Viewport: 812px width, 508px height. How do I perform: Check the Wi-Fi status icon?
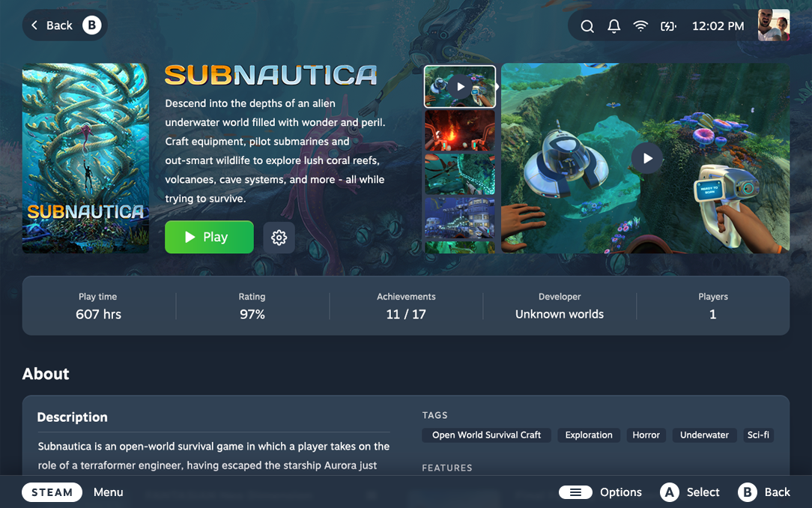point(640,26)
